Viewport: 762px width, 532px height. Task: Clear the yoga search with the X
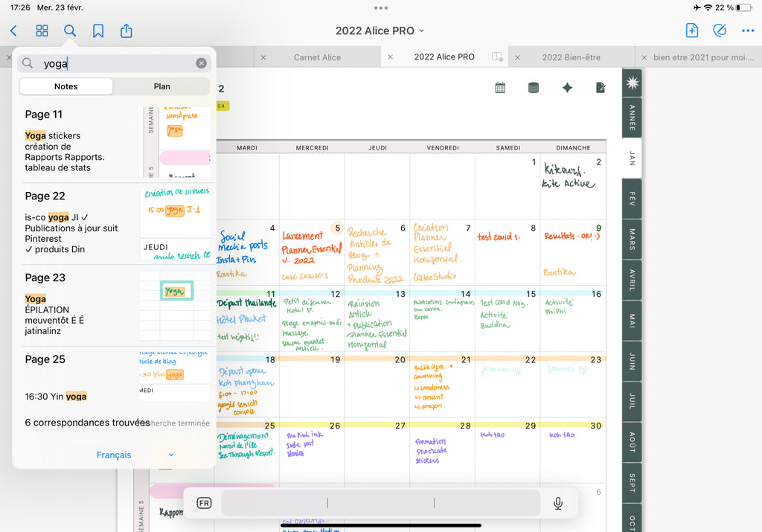click(201, 63)
